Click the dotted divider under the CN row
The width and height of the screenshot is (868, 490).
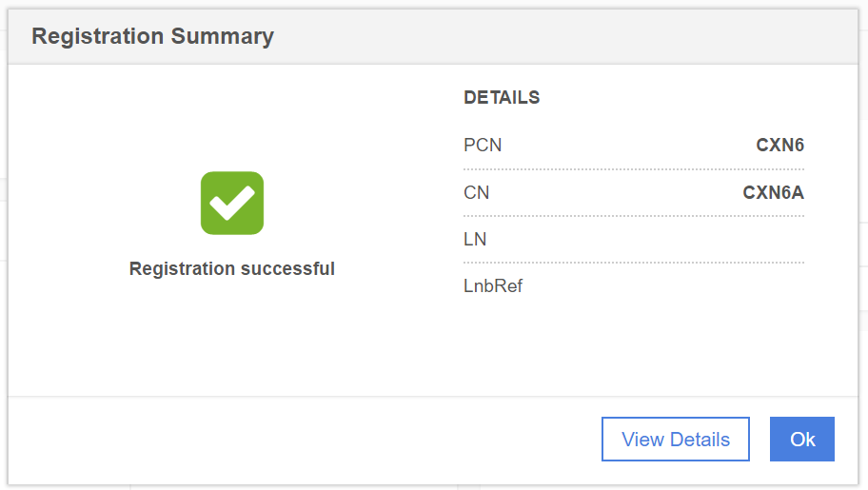coord(634,216)
